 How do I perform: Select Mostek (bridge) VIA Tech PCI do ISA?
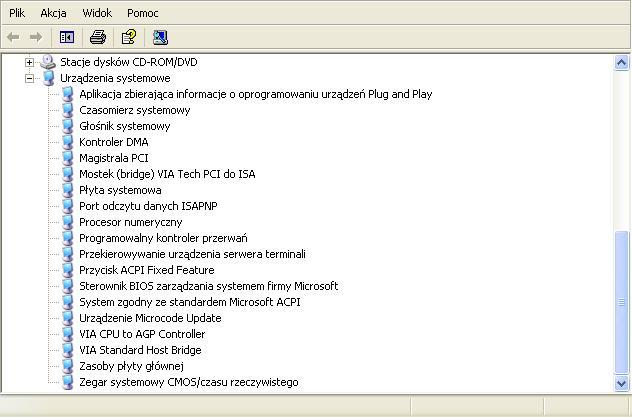click(167, 174)
